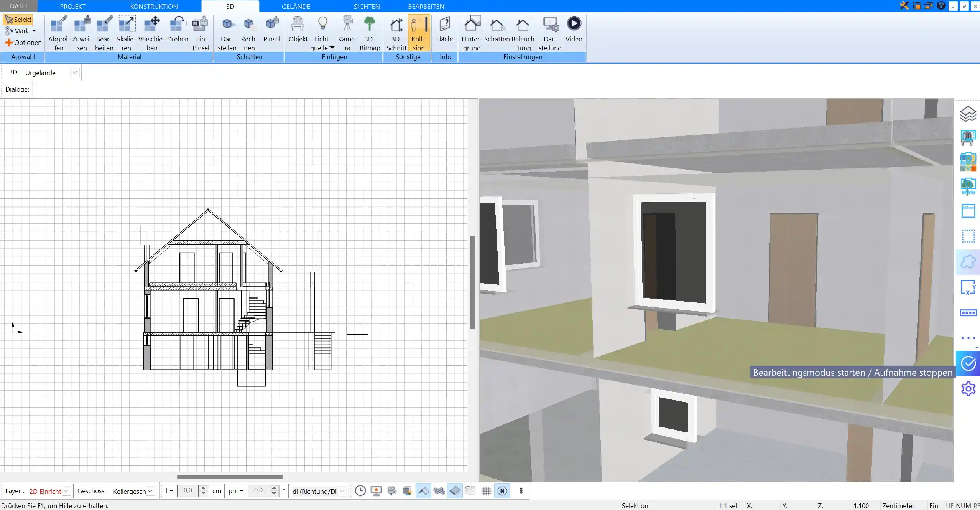Open Schatten settings

tap(497, 29)
